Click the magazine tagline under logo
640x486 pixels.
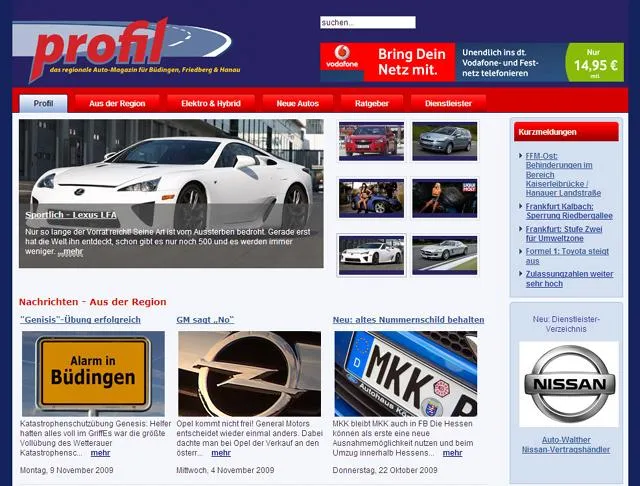pos(145,70)
